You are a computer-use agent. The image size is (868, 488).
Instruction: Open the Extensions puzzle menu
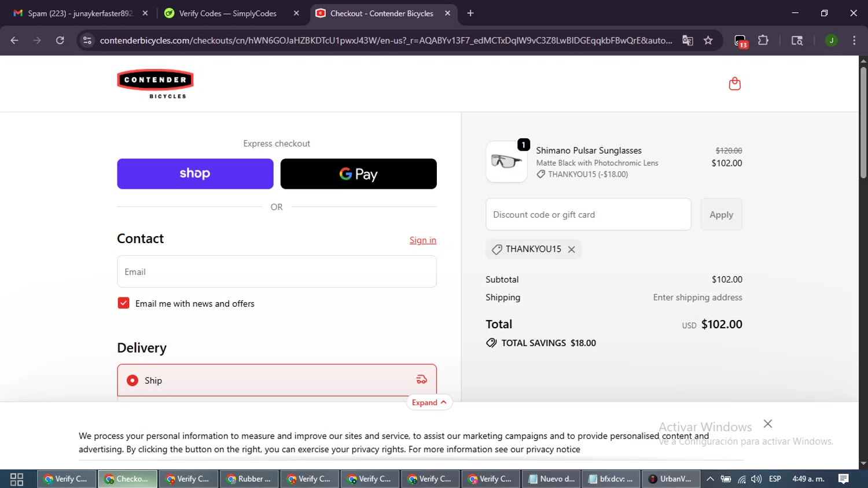tap(763, 41)
